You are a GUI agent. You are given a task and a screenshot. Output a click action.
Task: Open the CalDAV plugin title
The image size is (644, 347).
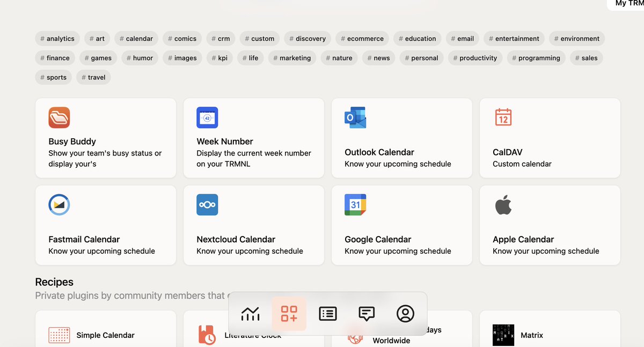[508, 152]
